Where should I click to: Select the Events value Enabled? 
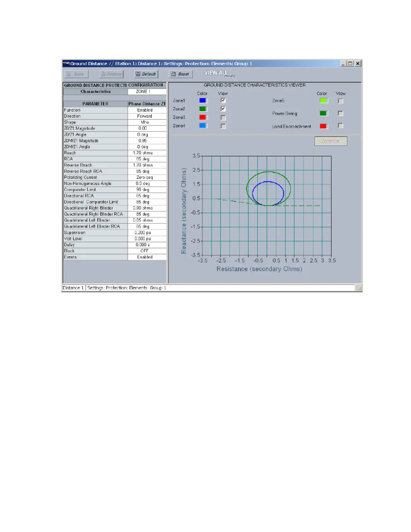pos(147,257)
